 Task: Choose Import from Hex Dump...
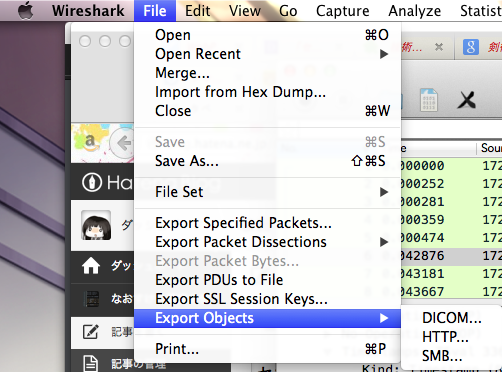click(x=267, y=92)
